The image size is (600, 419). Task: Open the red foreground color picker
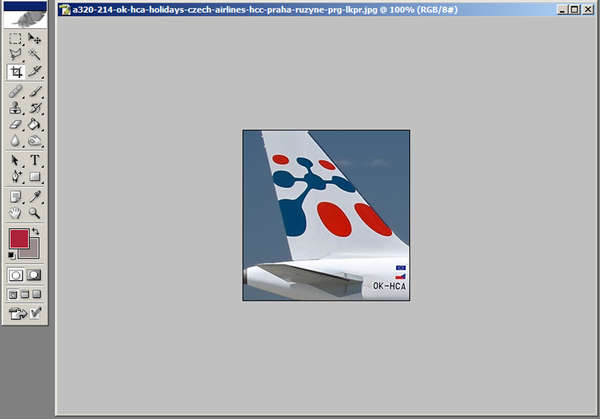click(x=19, y=238)
